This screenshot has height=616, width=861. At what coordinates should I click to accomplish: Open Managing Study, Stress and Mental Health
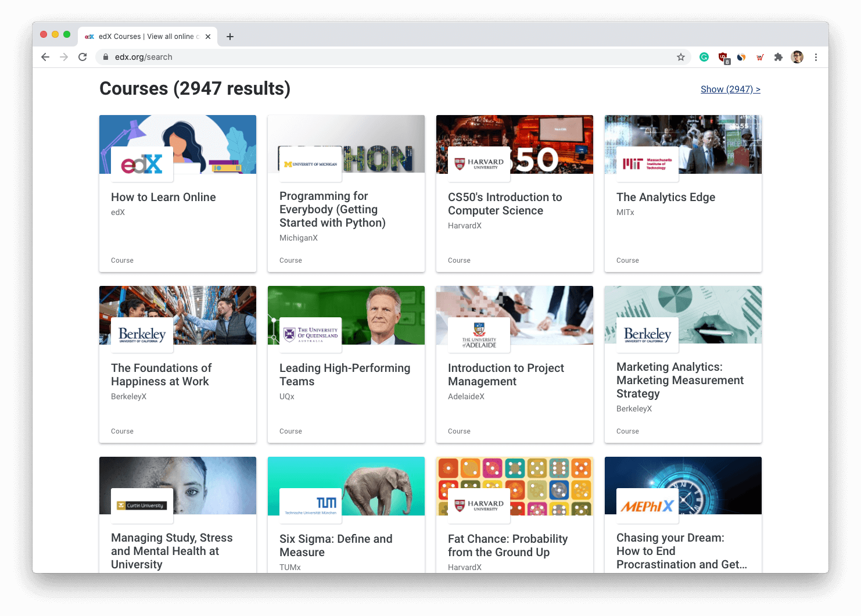172,551
